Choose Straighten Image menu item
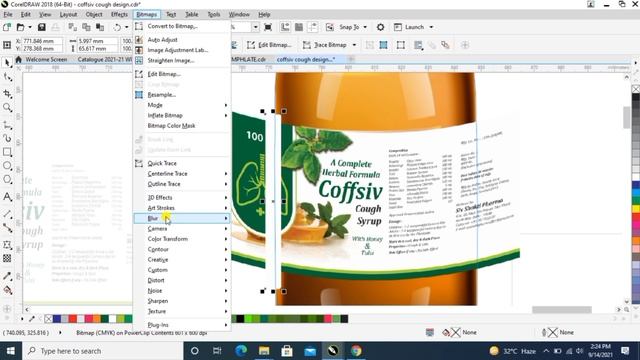The width and height of the screenshot is (640, 360). tap(182, 60)
